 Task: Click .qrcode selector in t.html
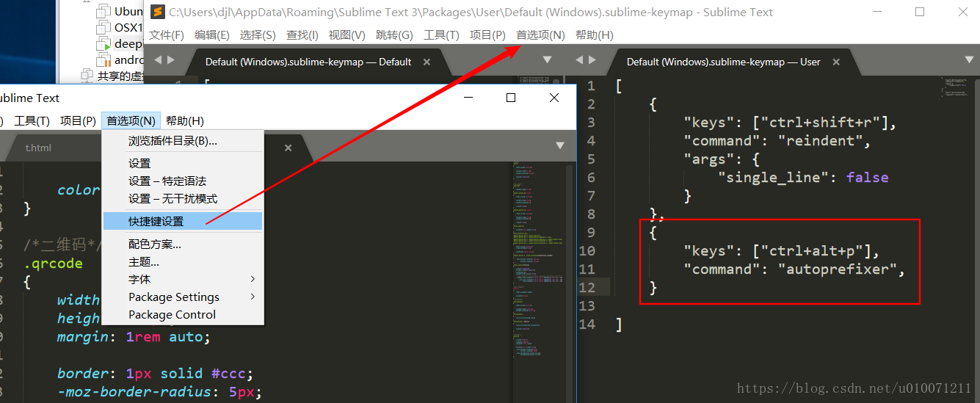(53, 264)
